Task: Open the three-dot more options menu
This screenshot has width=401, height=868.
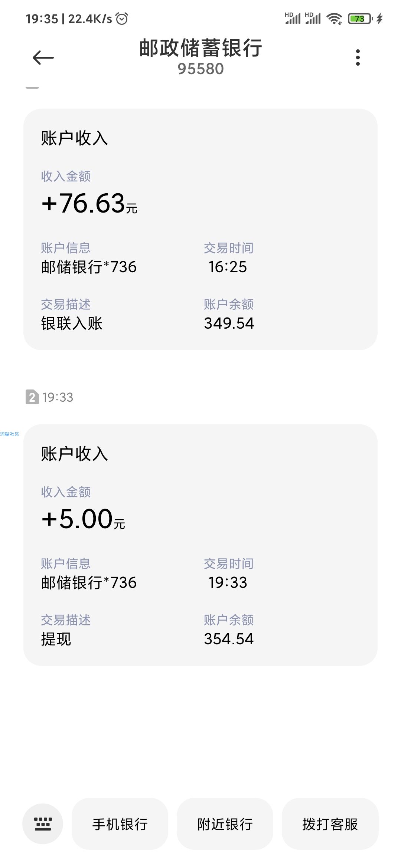Action: [x=358, y=57]
